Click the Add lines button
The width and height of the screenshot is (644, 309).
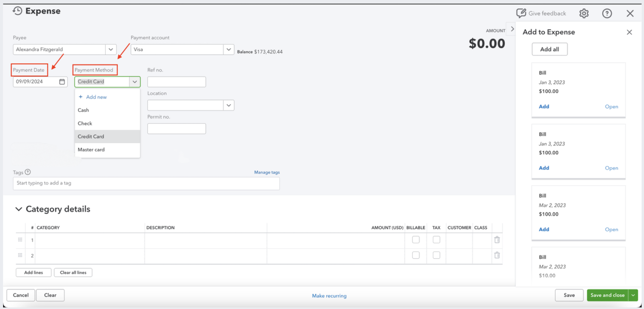click(x=33, y=272)
